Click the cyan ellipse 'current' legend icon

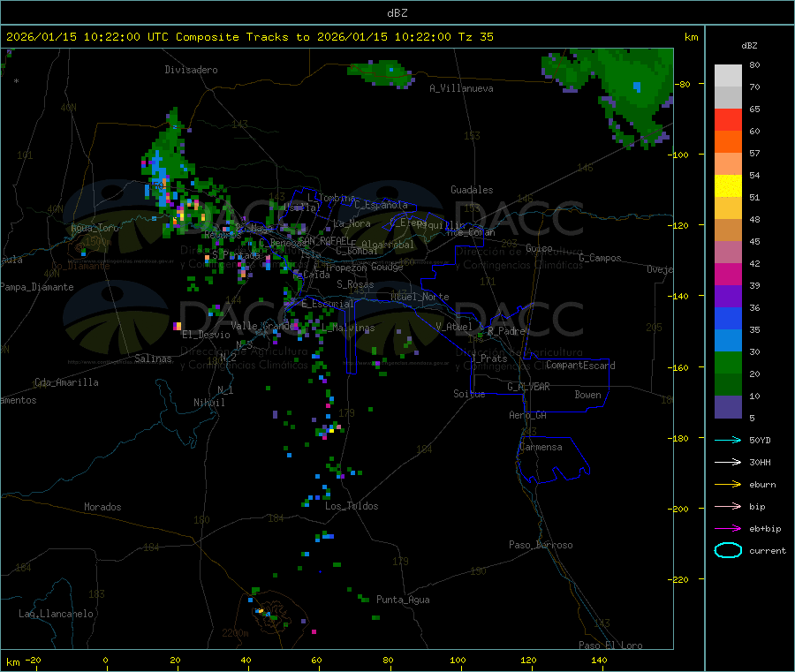point(728,550)
